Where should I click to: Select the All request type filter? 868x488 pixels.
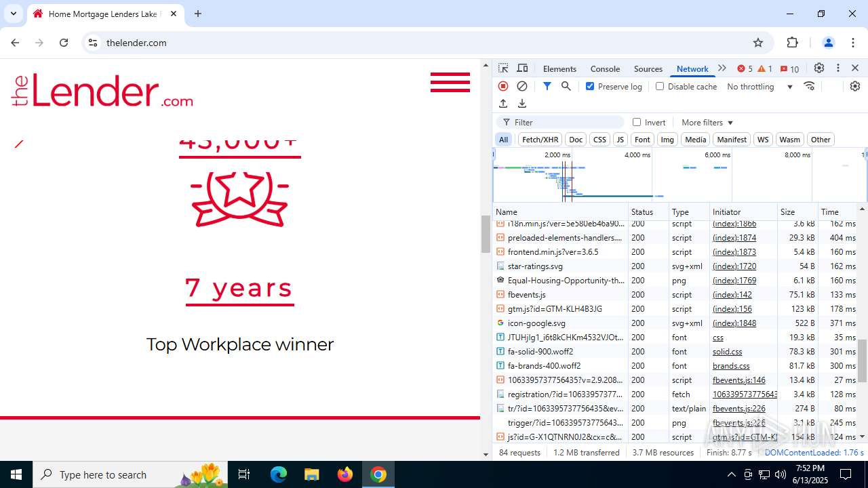503,140
